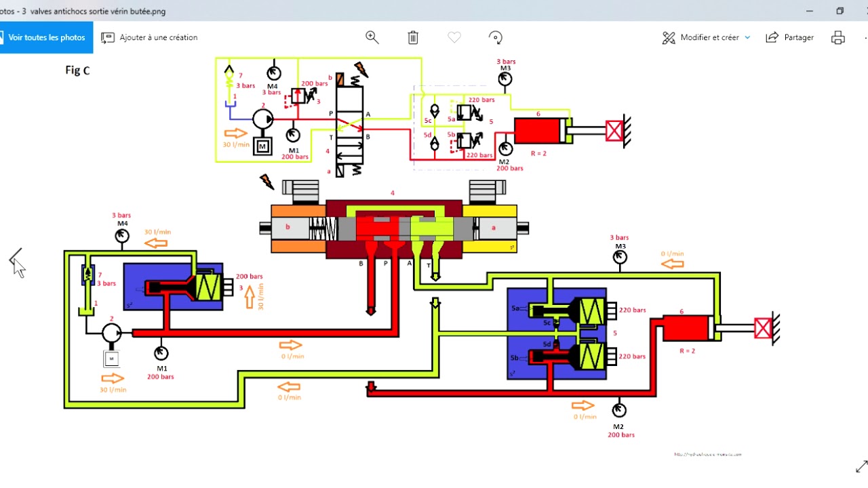Delete the photo with trash icon
Image resolution: width=868 pixels, height=488 pixels.
(x=413, y=37)
